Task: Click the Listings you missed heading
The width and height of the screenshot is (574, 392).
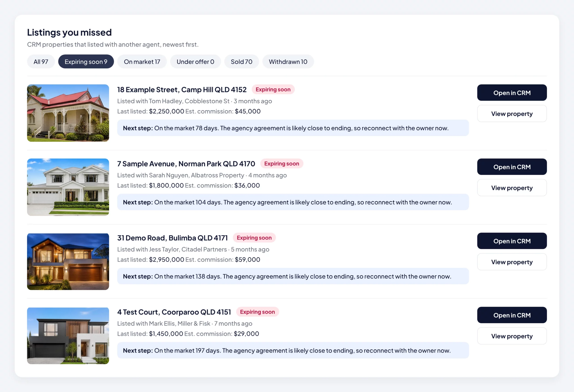Action: coord(70,32)
